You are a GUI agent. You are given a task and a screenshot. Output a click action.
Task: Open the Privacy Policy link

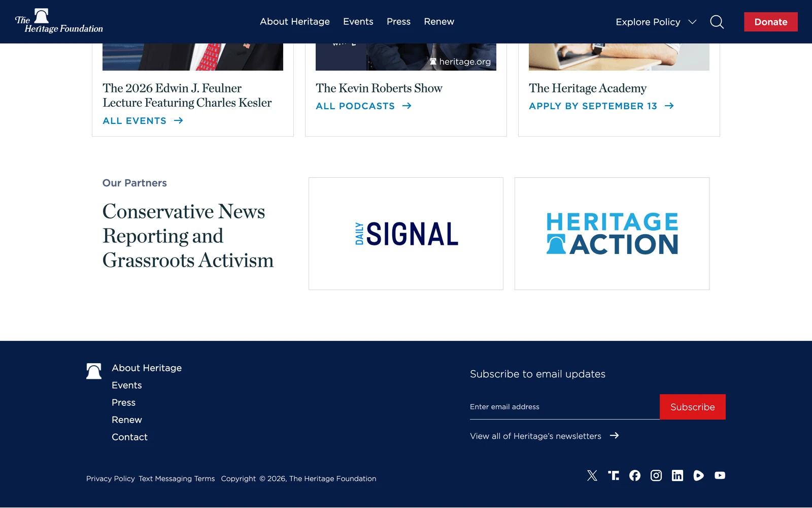point(111,479)
